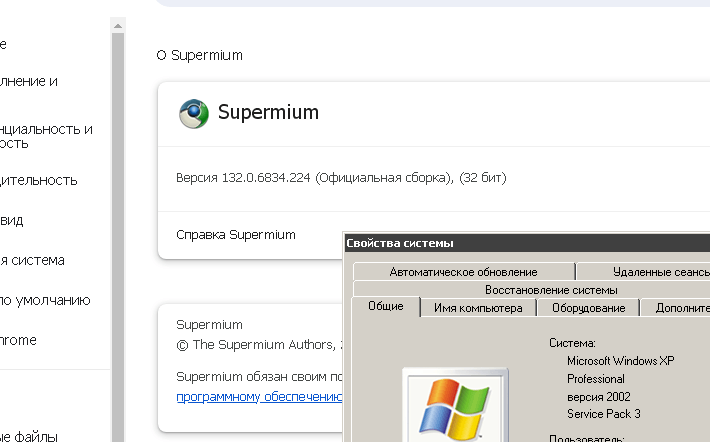Click the version text 132.0.6834.224
Image resolution: width=710 pixels, height=442 pixels.
(266, 178)
